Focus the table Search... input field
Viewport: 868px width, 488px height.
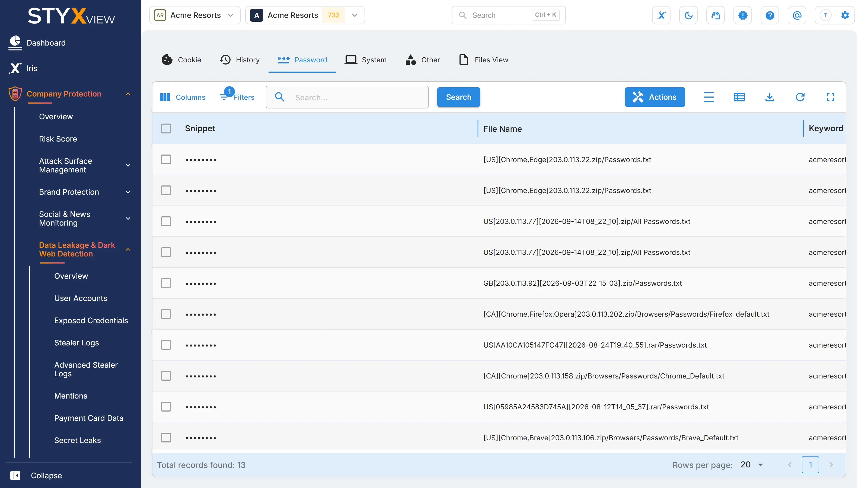tap(347, 97)
